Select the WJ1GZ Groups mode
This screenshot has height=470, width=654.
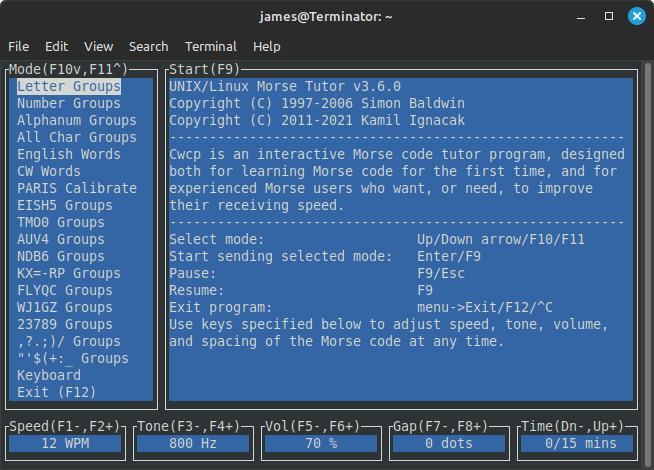pos(65,308)
